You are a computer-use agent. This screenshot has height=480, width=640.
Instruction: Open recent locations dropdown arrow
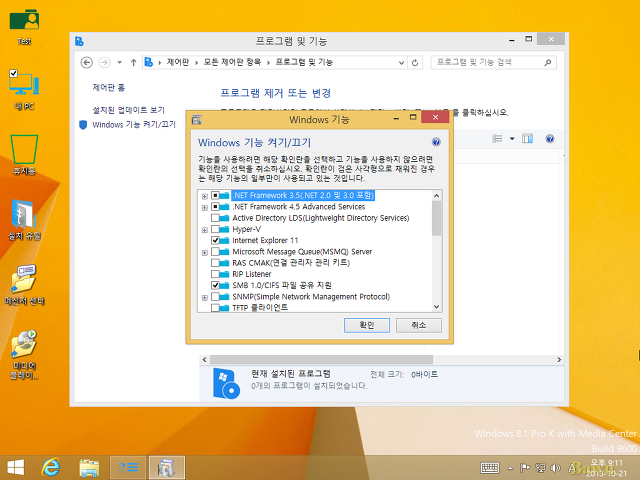[x=120, y=62]
